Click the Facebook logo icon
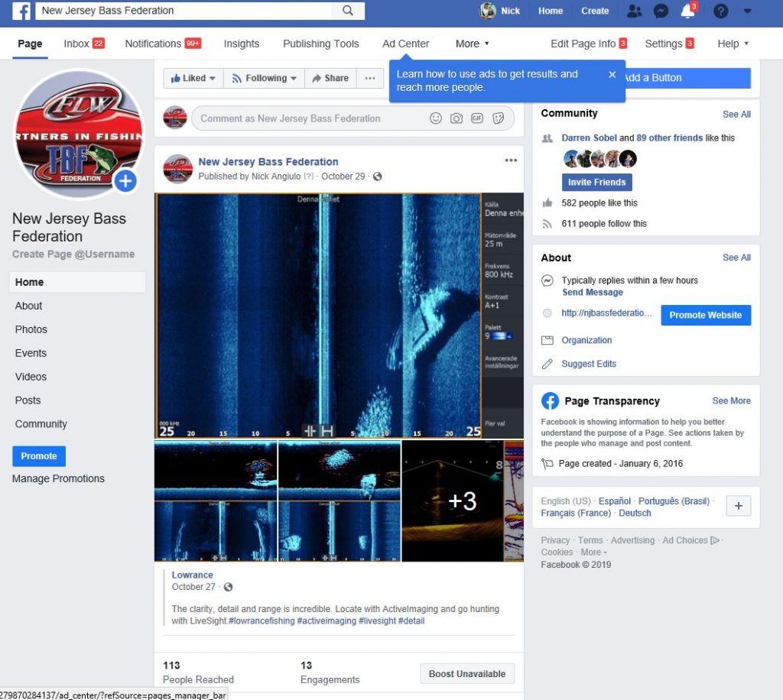This screenshot has height=700, width=783. click(21, 11)
